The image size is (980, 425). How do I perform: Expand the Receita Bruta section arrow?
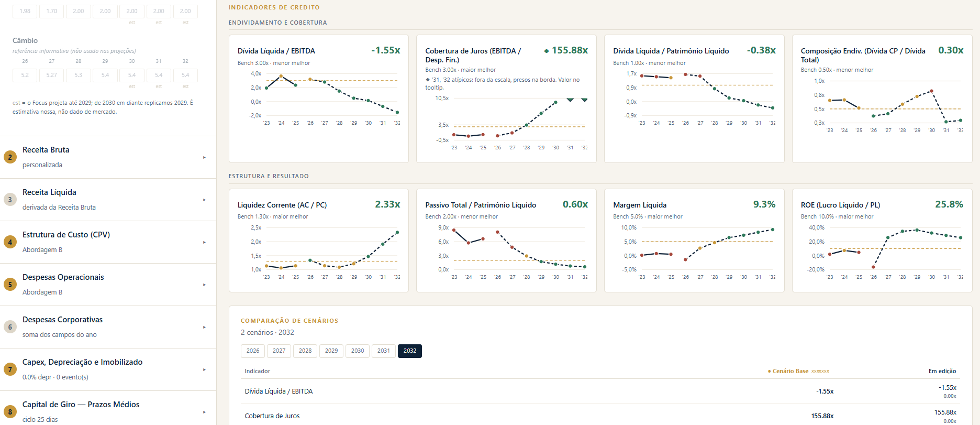click(x=204, y=157)
